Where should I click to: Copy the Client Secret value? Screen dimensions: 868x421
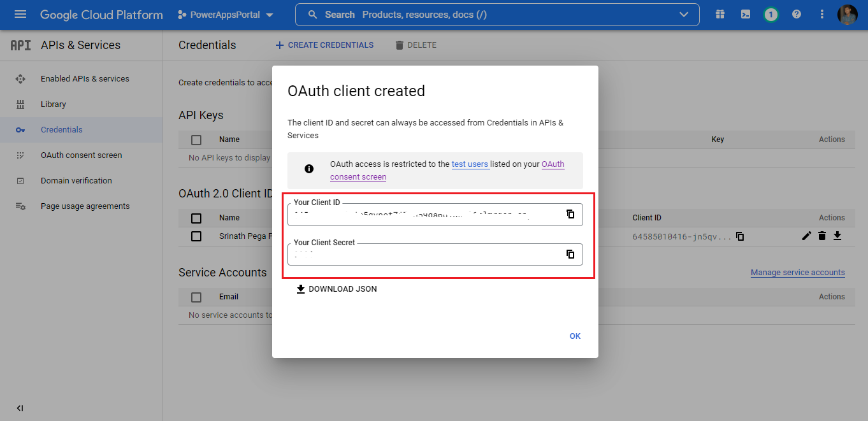coord(570,254)
